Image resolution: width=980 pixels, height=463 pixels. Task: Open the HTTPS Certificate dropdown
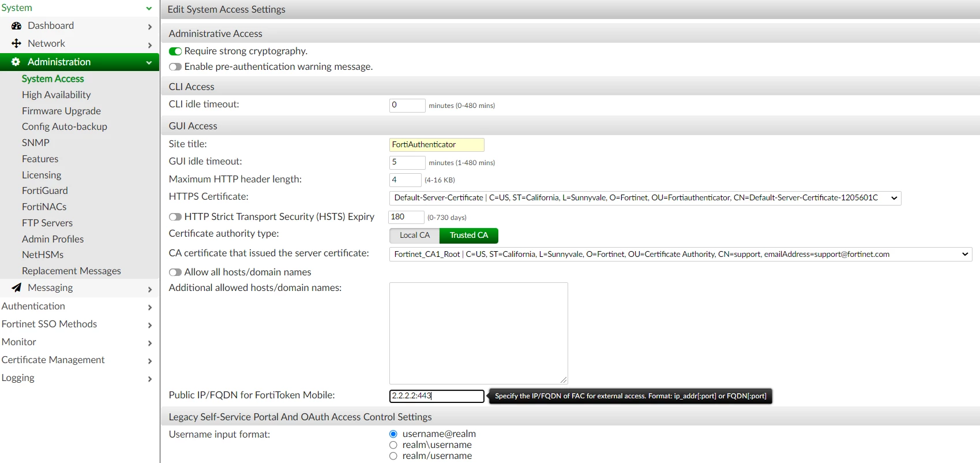point(645,198)
